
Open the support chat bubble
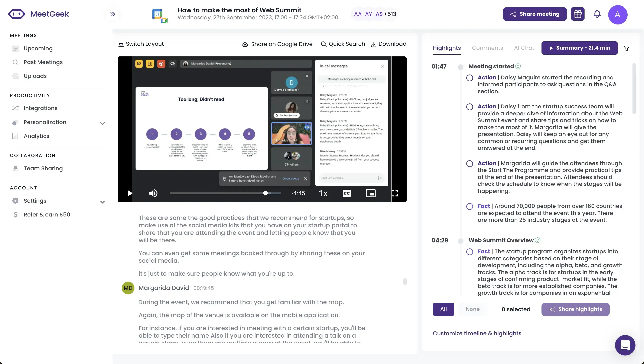tap(625, 345)
